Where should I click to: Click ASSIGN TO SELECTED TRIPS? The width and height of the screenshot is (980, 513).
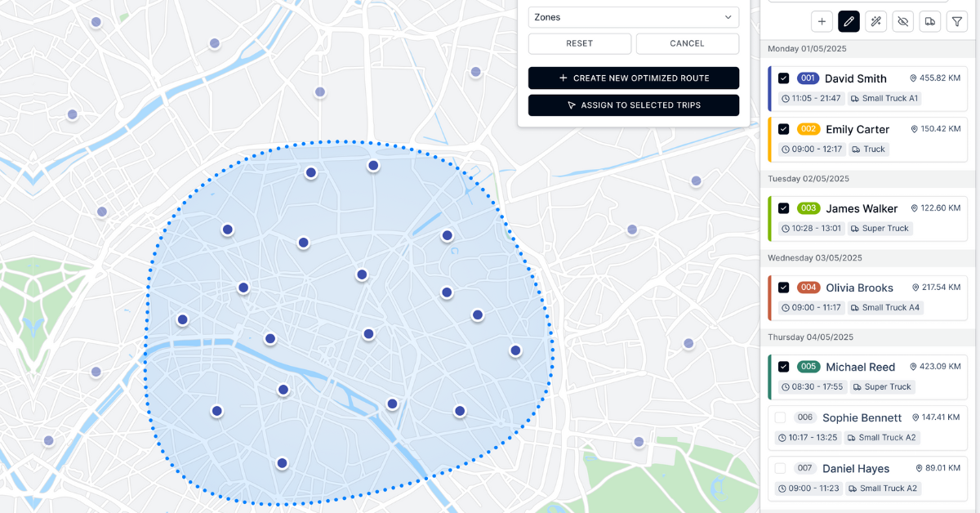pyautogui.click(x=634, y=105)
